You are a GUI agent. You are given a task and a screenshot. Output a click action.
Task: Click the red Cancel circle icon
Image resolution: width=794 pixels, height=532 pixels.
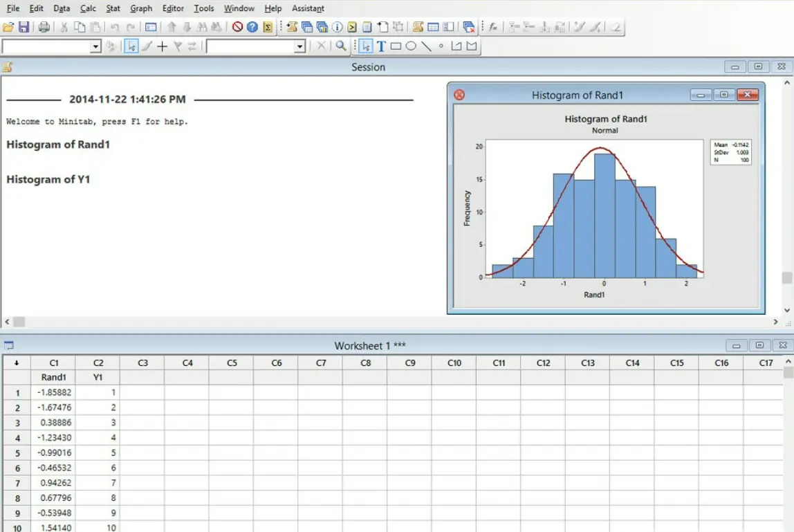237,27
